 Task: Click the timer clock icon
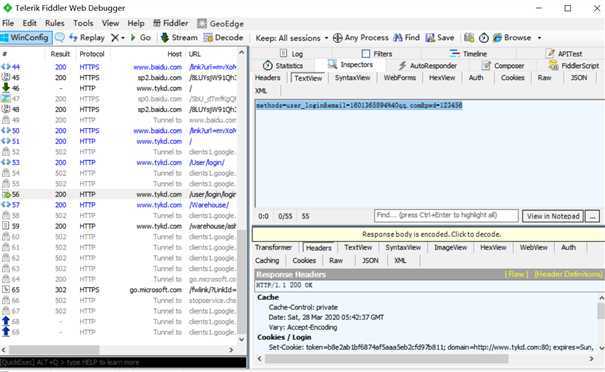click(483, 38)
